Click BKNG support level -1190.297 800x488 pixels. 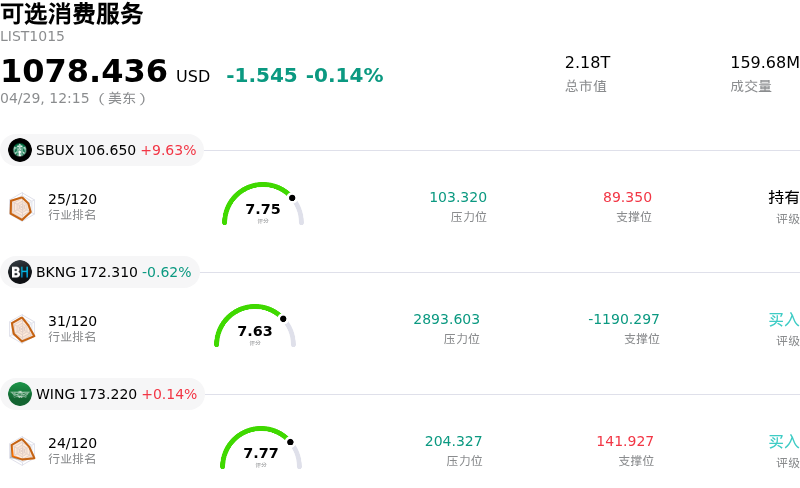[624, 320]
